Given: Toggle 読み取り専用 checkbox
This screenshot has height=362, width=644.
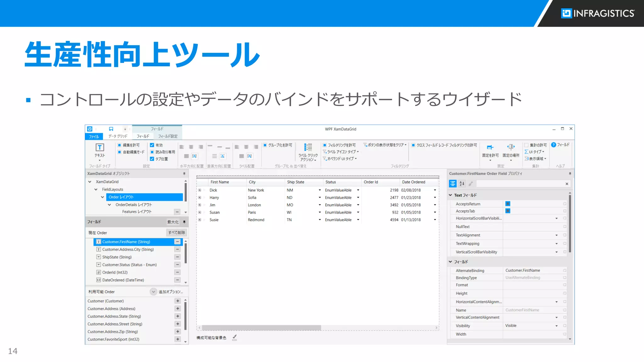Looking at the screenshot, I should pyautogui.click(x=152, y=152).
